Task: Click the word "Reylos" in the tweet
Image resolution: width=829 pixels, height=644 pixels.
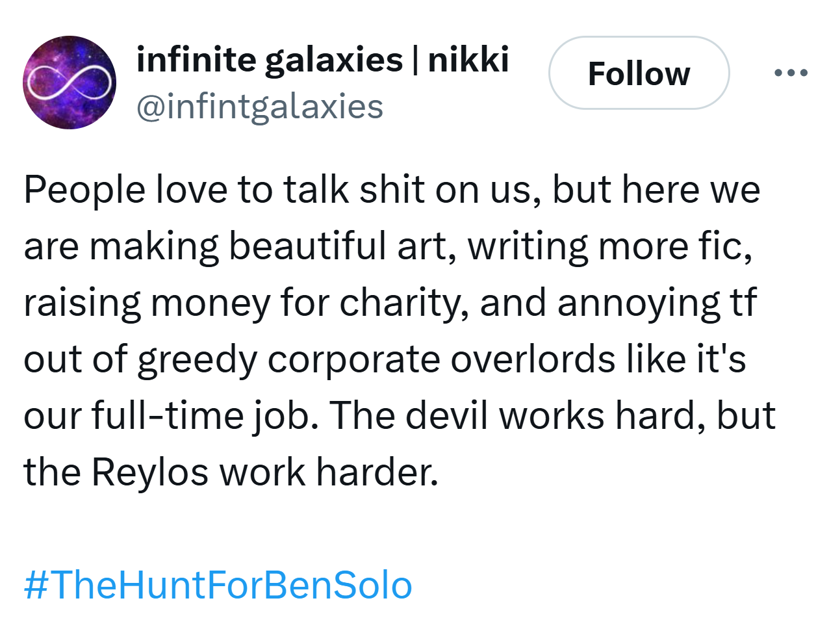Action: [x=150, y=472]
